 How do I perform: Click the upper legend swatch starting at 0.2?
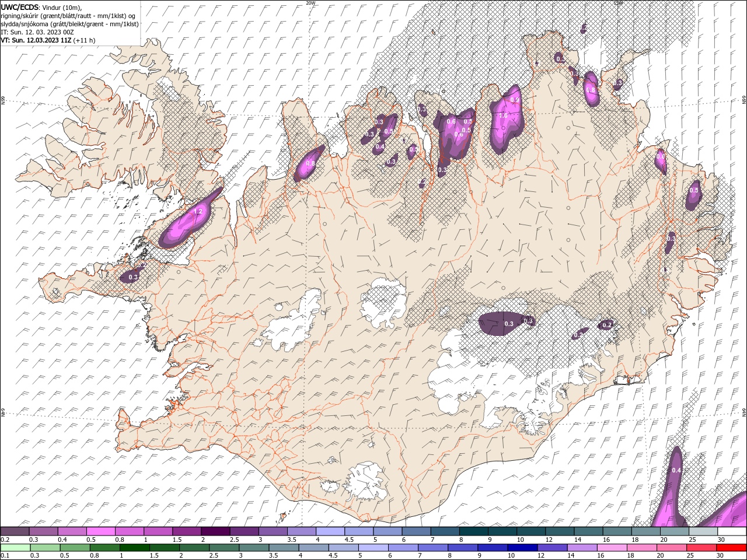click(x=15, y=531)
